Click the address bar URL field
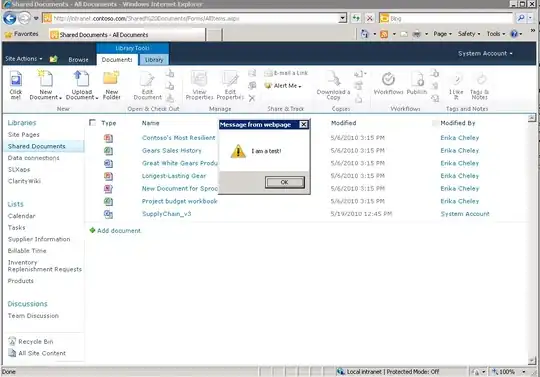The width and height of the screenshot is (540, 377). [x=191, y=18]
